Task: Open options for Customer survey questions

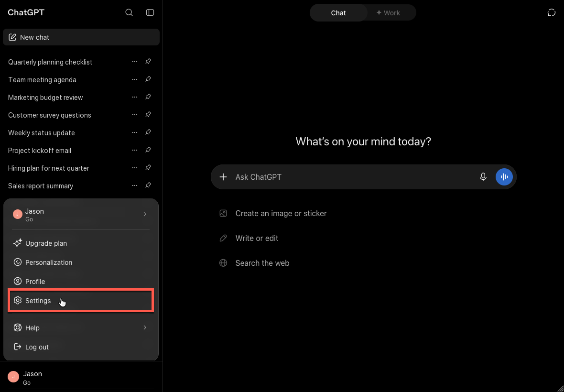Action: 134,115
